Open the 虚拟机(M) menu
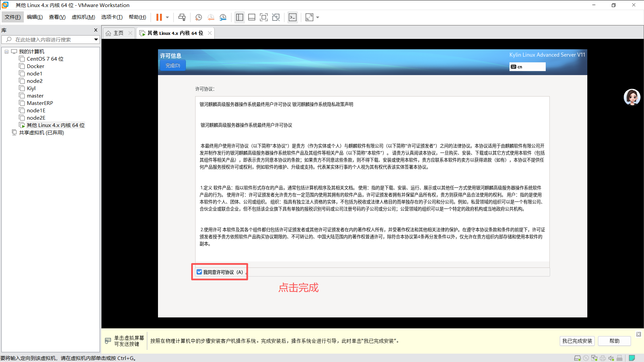This screenshot has width=644, height=362. [x=83, y=17]
